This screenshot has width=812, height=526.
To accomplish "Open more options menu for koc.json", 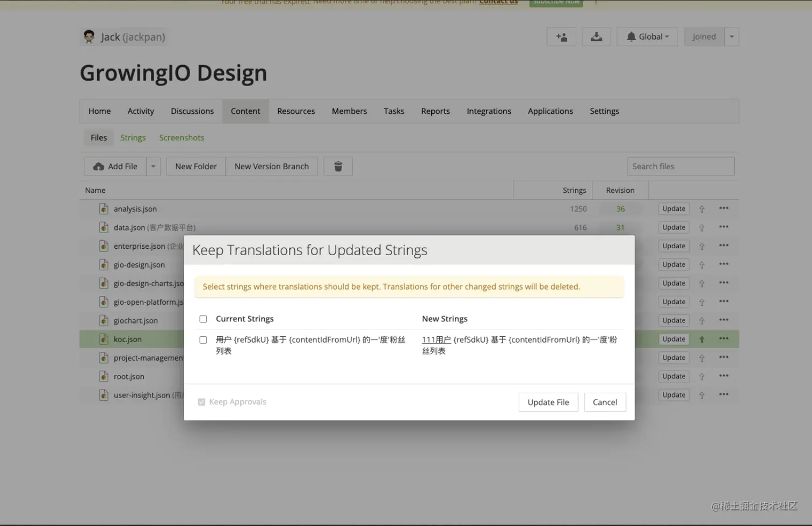I will point(724,338).
